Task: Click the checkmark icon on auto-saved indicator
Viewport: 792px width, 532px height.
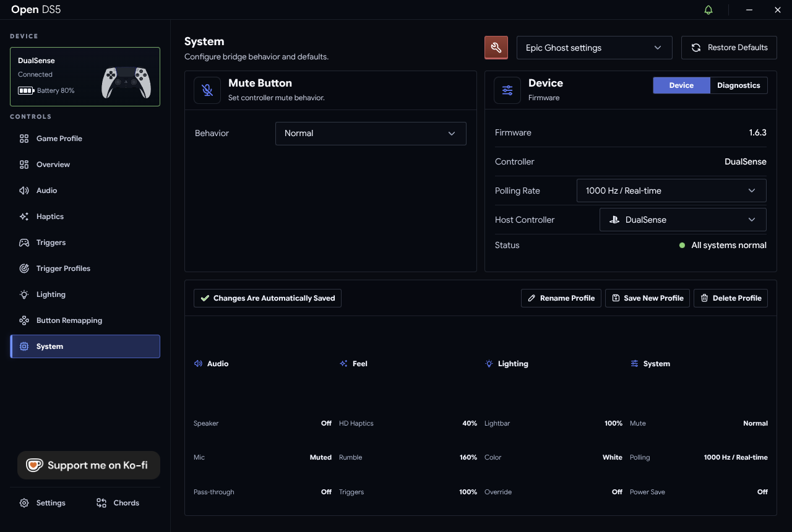Action: pos(205,298)
